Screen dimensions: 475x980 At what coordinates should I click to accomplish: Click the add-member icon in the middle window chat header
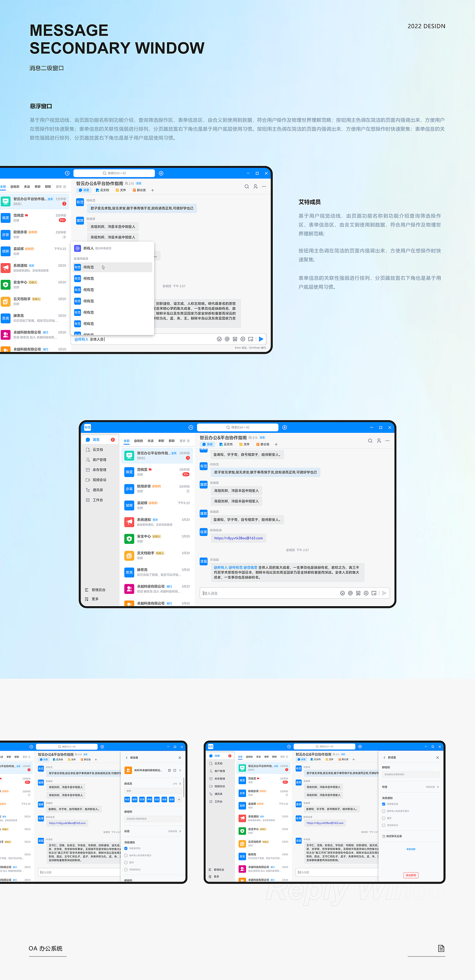click(379, 441)
